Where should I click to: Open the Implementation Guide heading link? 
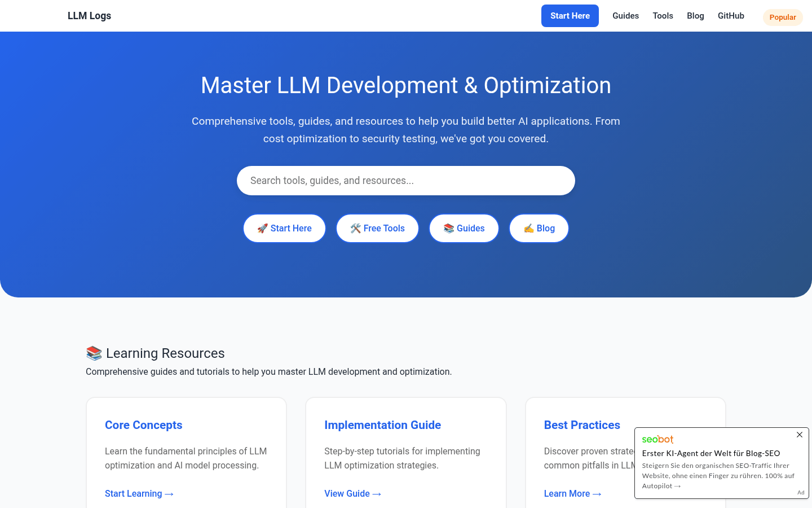pos(382,425)
